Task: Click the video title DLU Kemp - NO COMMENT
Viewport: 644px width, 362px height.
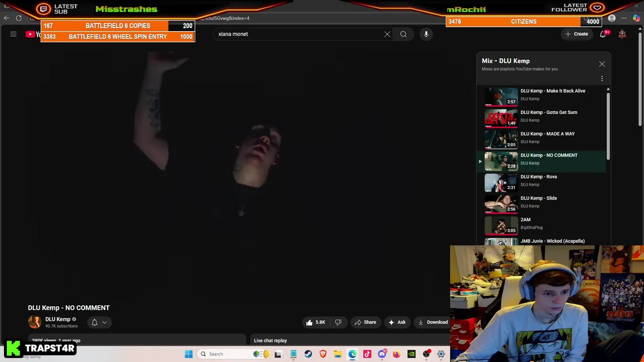Action: point(69,308)
